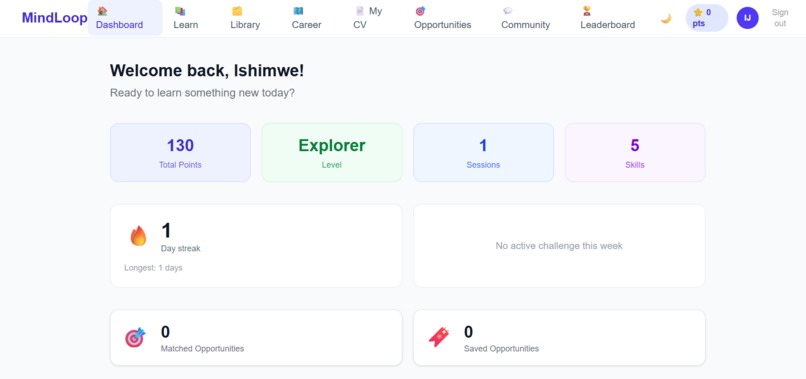Click the Leaderboard trophy icon

pos(587,11)
